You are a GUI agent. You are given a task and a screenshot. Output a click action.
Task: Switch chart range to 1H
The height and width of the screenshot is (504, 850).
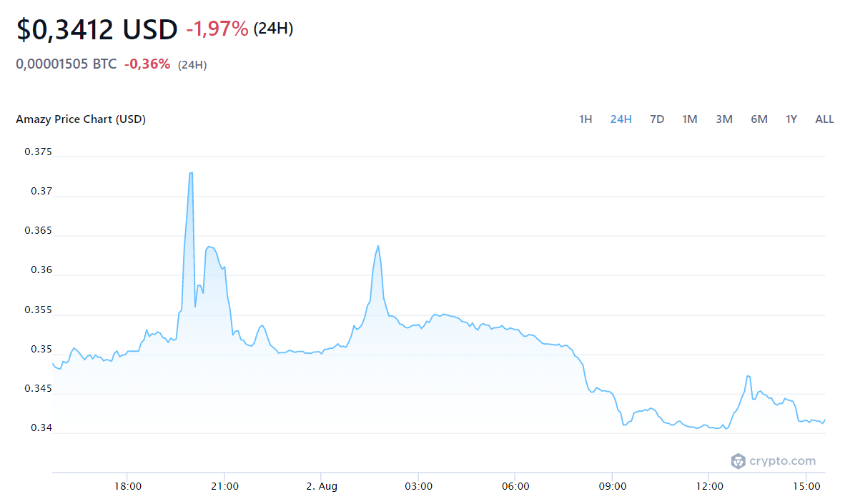[585, 119]
